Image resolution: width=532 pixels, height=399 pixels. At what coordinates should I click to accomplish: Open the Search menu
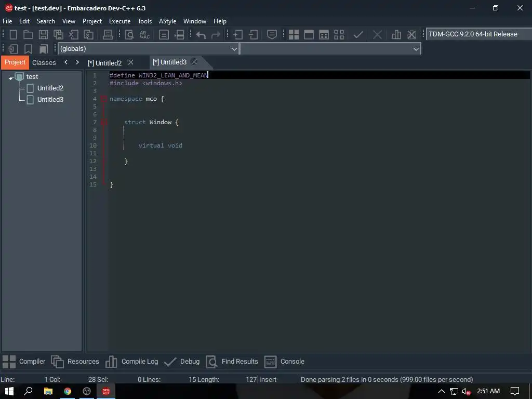tap(46, 21)
